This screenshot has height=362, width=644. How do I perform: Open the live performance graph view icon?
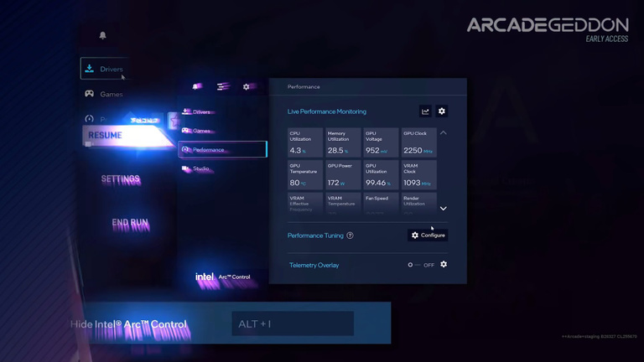(x=425, y=111)
